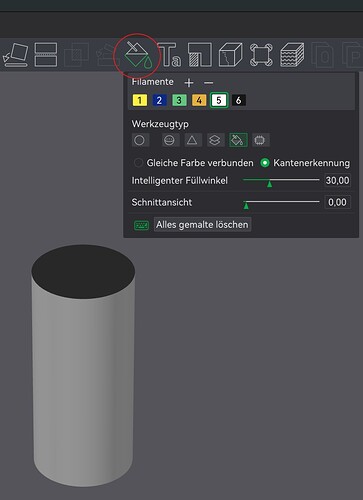Select the wavy striped cube tool
Image resolution: width=363 pixels, height=500 pixels.
(x=292, y=55)
